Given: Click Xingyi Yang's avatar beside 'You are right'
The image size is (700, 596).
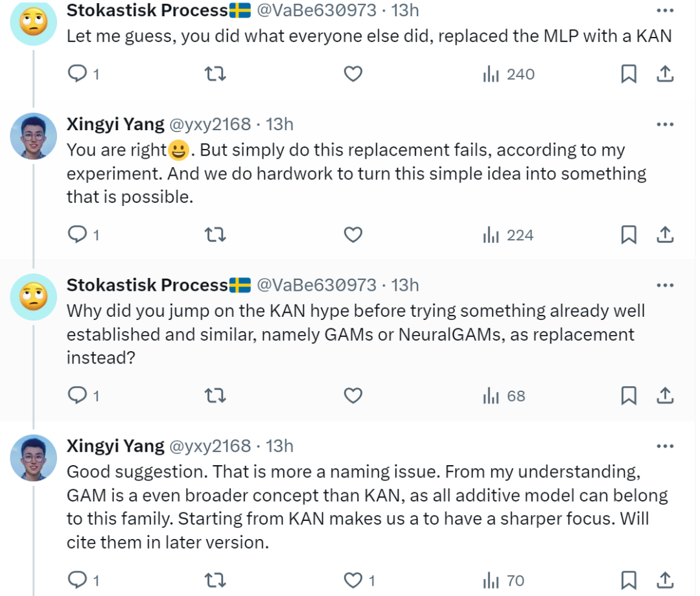Looking at the screenshot, I should (34, 136).
